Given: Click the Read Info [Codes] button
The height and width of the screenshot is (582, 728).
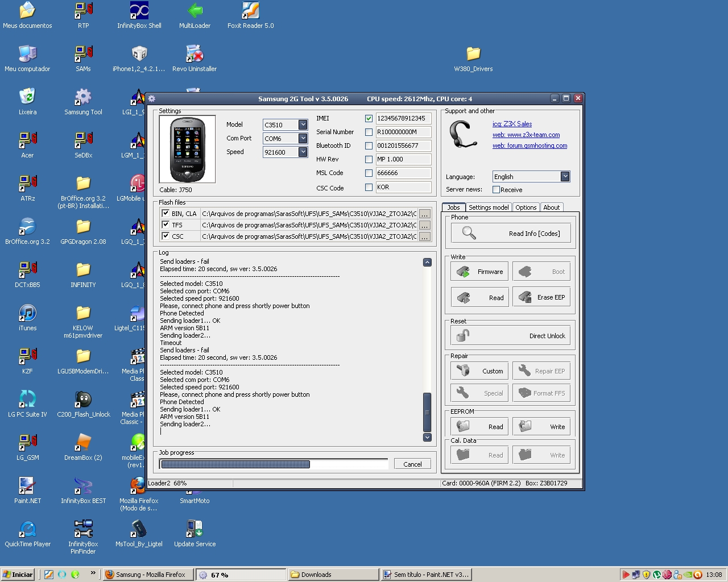Looking at the screenshot, I should click(511, 233).
